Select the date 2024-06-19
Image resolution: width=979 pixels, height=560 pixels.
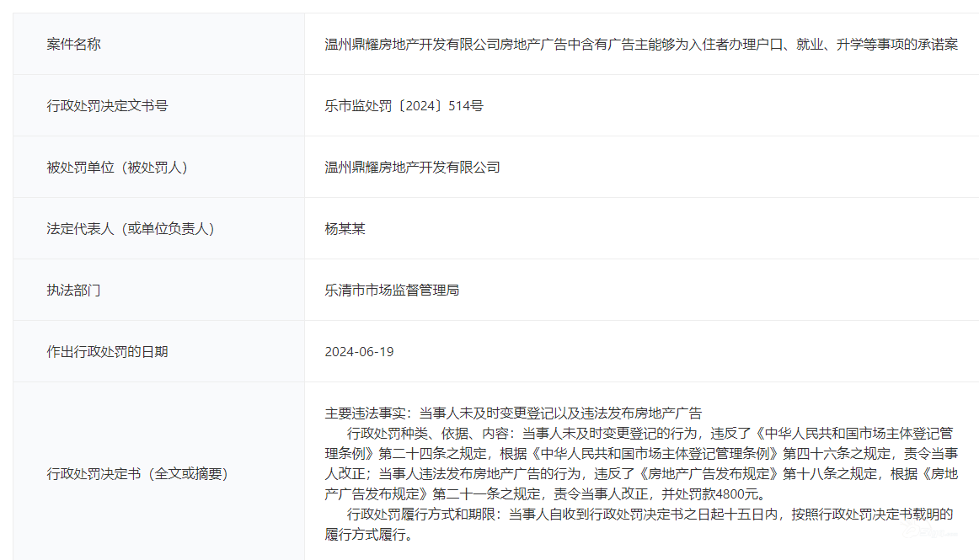click(359, 351)
